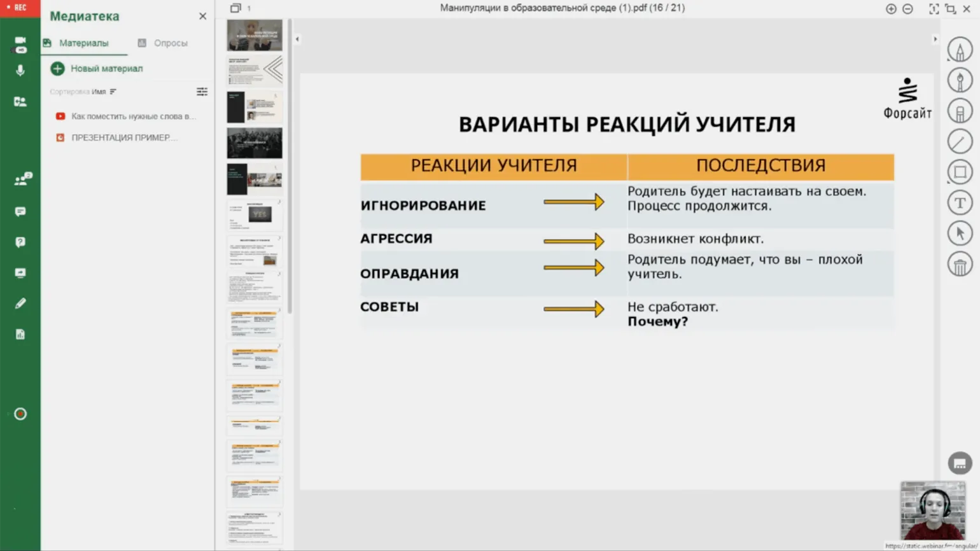
Task: Select the line drawing tool
Action: point(960,141)
